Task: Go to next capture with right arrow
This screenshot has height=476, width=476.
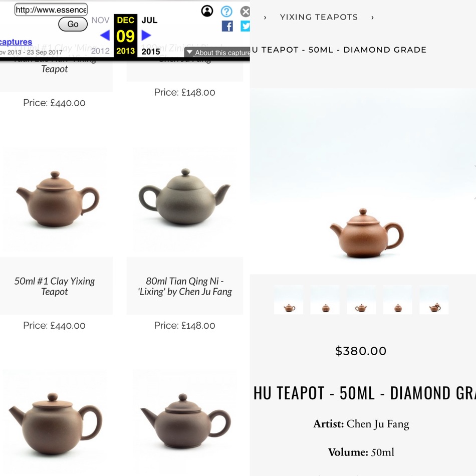Action: point(146,35)
